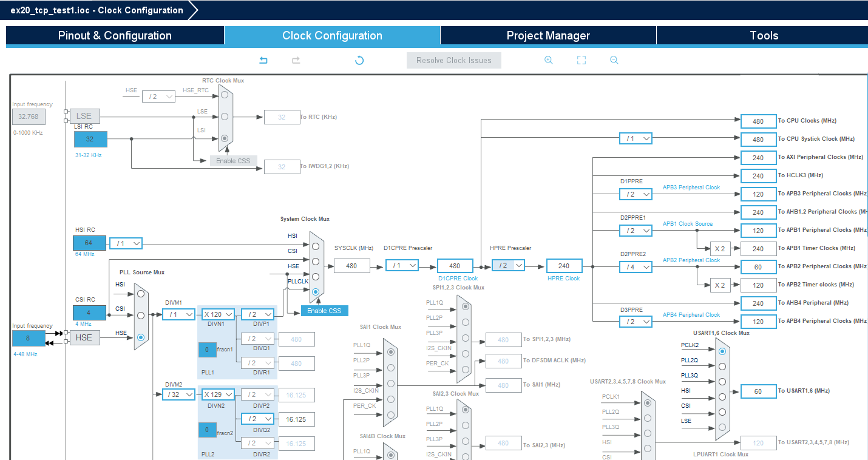Click the CSI RC 4 value box
This screenshot has height=460, width=868.
89,313
